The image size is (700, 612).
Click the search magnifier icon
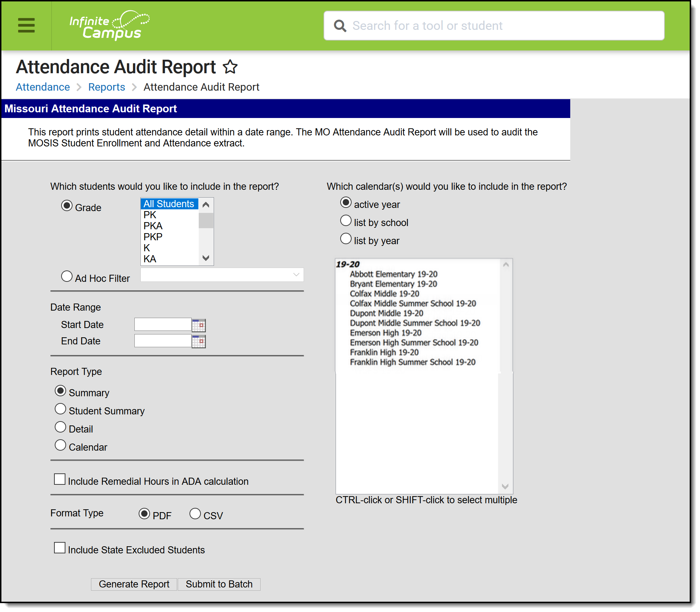tap(340, 26)
